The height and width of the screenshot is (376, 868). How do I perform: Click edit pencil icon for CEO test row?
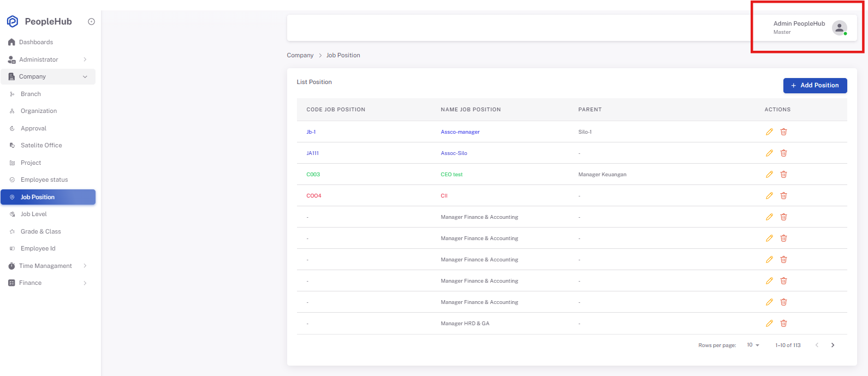tap(769, 174)
